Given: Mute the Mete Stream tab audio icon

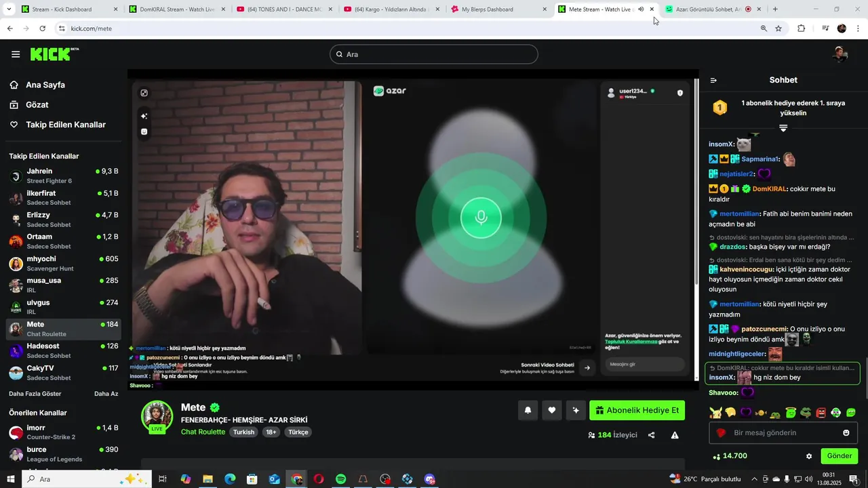Looking at the screenshot, I should 641,9.
